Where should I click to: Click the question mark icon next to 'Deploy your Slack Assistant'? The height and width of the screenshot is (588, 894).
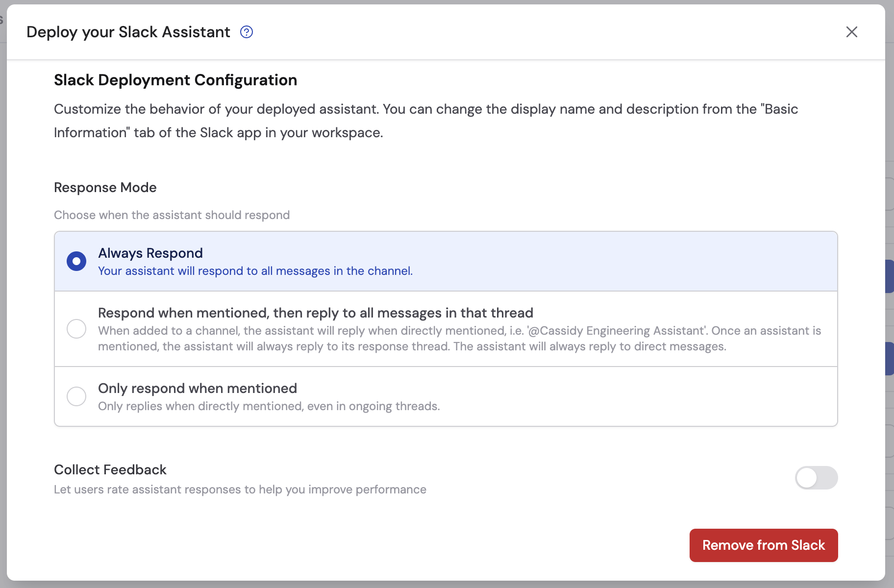pos(247,31)
